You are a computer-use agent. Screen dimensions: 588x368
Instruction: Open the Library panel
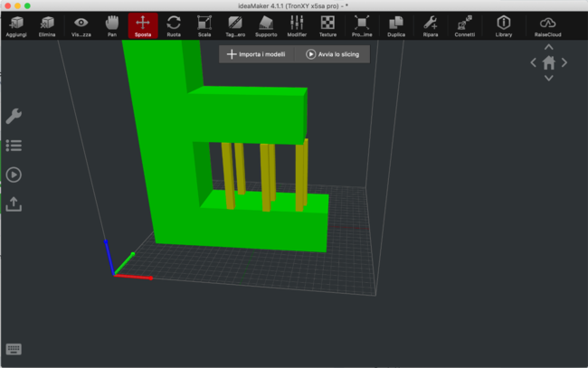[504, 24]
